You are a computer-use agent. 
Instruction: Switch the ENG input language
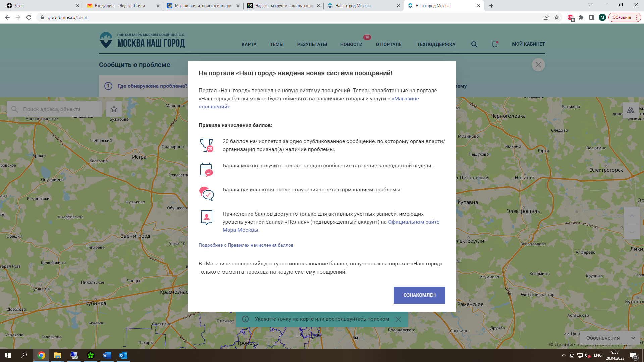pyautogui.click(x=598, y=355)
